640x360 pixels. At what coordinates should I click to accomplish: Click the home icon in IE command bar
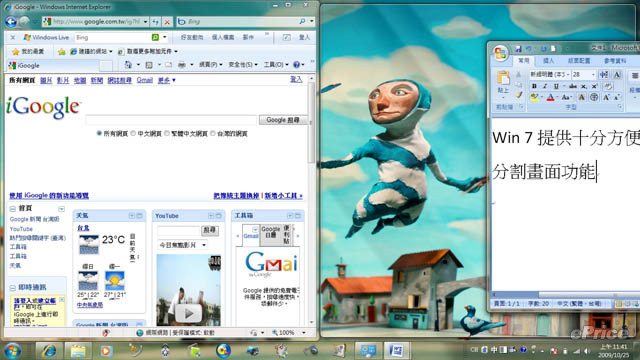(x=128, y=64)
